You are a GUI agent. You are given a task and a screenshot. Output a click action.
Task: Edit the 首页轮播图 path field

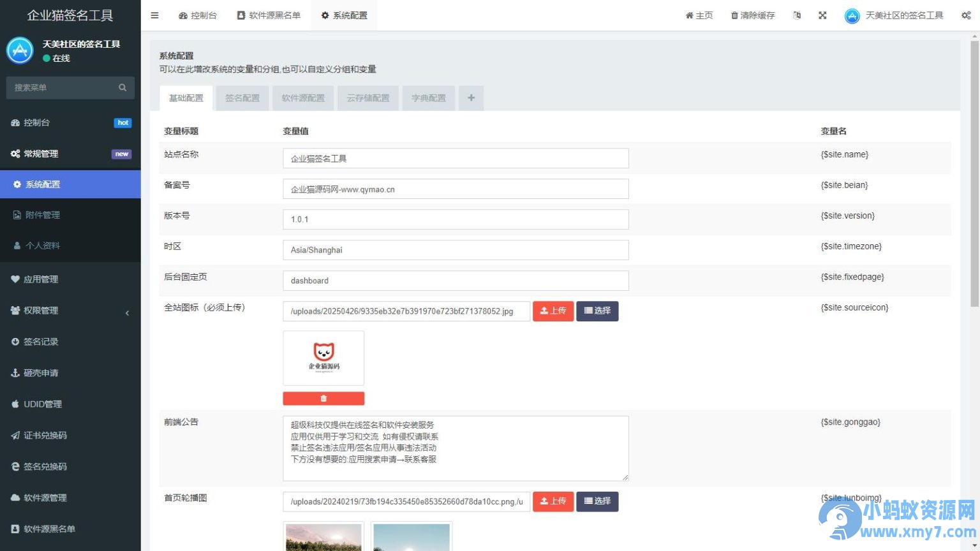(x=406, y=502)
